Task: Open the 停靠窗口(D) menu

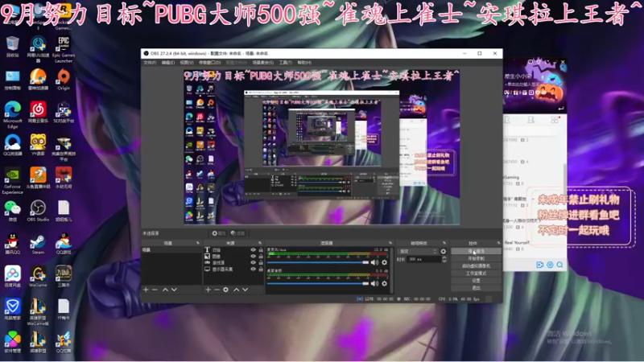Action: point(209,63)
